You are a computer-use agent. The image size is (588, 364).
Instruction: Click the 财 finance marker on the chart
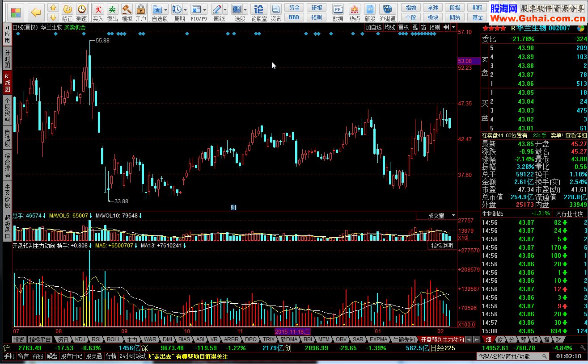coord(233,207)
